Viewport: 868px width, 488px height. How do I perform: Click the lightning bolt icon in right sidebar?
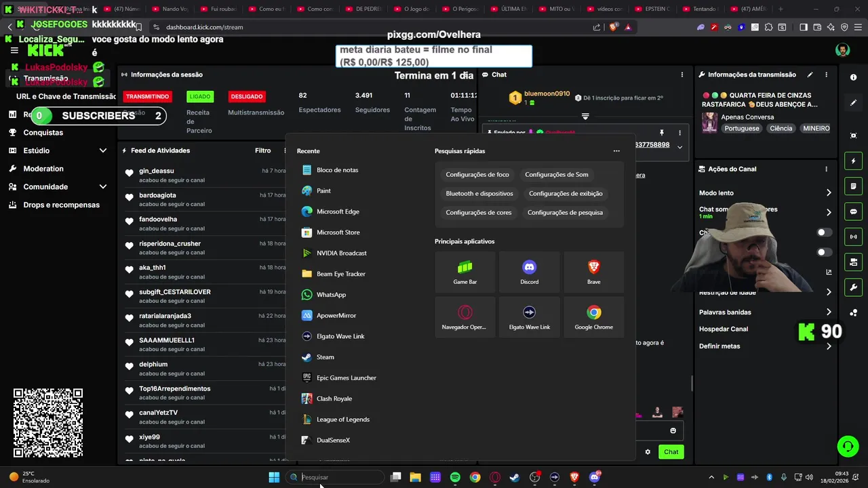853,161
